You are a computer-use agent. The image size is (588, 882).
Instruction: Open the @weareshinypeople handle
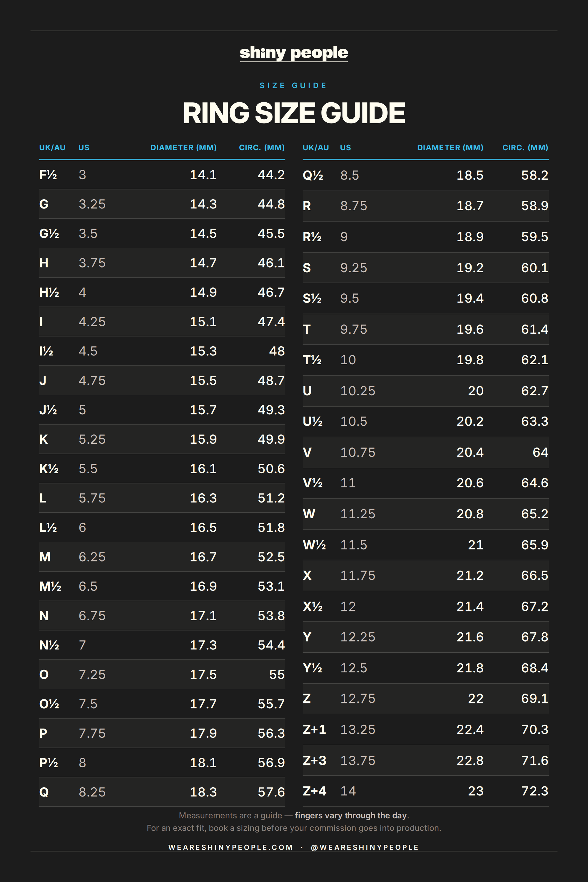pyautogui.click(x=365, y=847)
